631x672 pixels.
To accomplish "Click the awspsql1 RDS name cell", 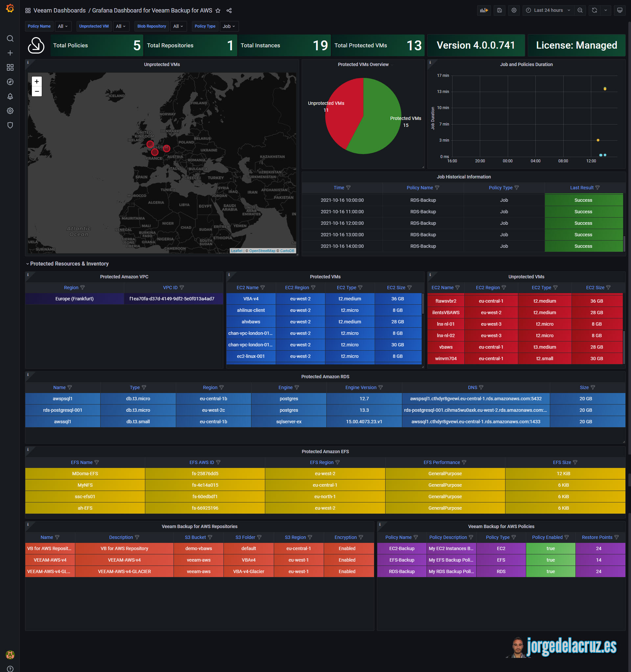I will [x=62, y=399].
